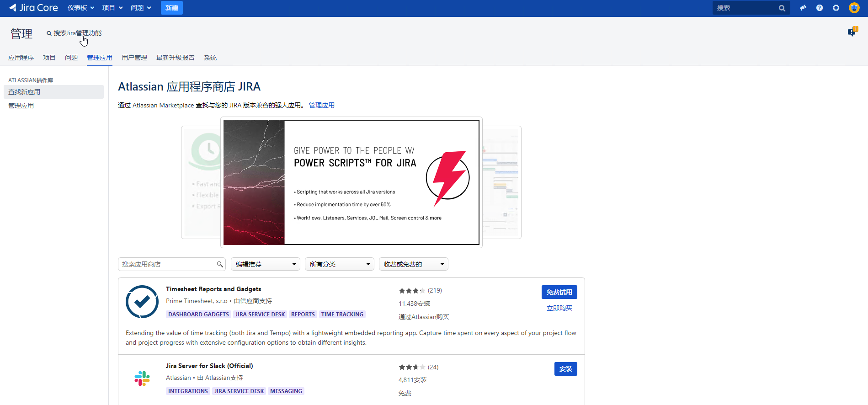Switch to the 问题 admin tab

71,58
